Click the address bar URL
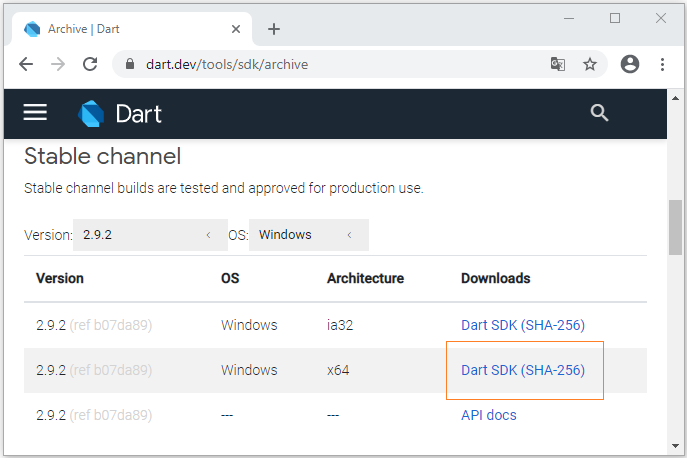The width and height of the screenshot is (687, 458). (x=227, y=64)
